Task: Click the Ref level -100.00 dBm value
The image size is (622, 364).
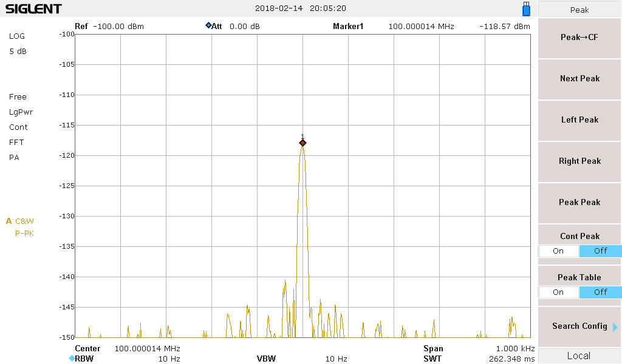Action: pyautogui.click(x=117, y=27)
